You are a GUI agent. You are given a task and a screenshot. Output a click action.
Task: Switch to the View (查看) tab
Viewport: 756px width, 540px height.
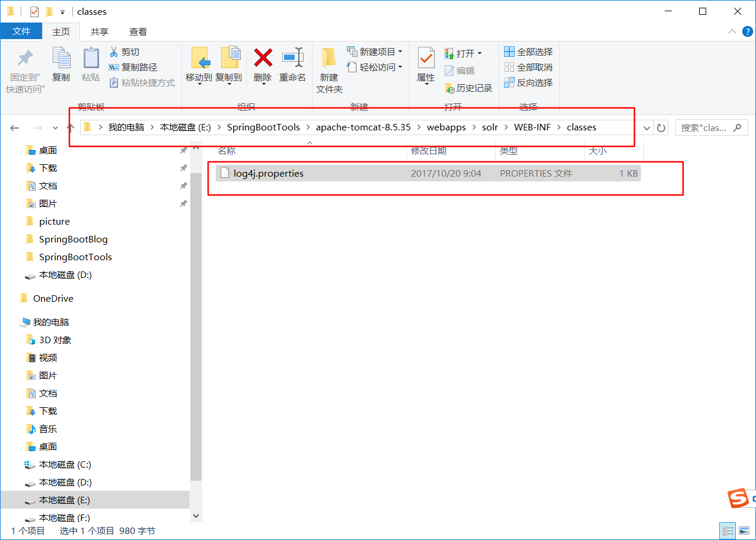138,32
